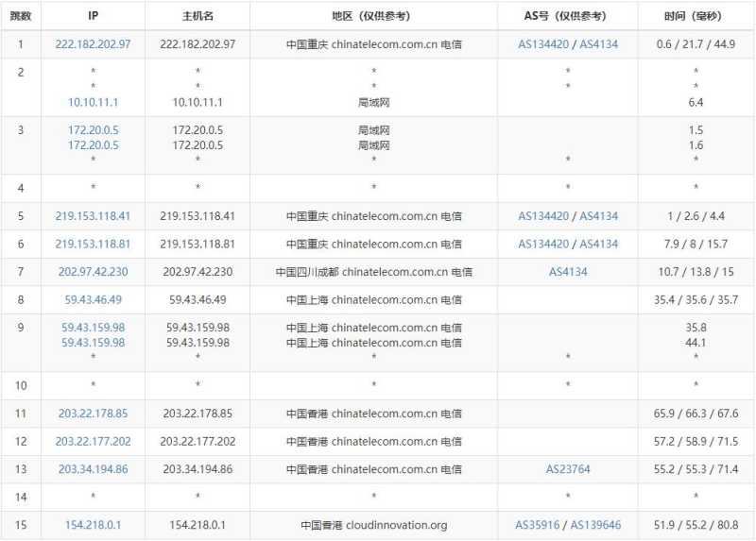Open the AS35916 link
This screenshot has width=756, height=541.
tap(537, 525)
